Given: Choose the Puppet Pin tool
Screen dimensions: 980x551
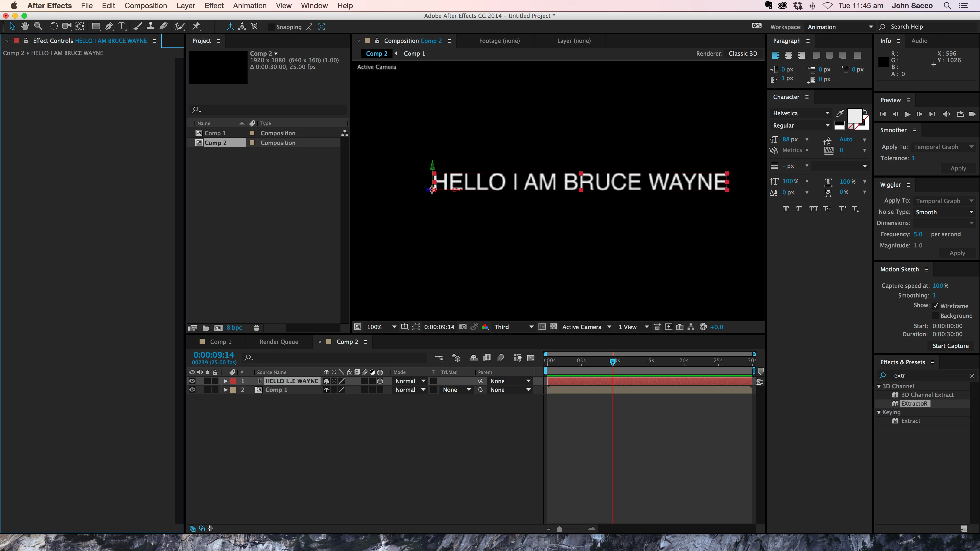Looking at the screenshot, I should (x=196, y=26).
